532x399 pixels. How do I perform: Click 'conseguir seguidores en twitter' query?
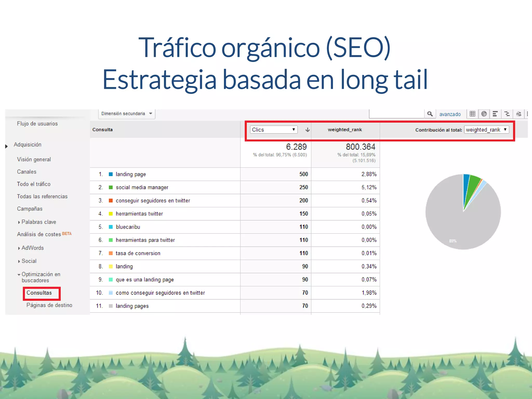pos(153,201)
